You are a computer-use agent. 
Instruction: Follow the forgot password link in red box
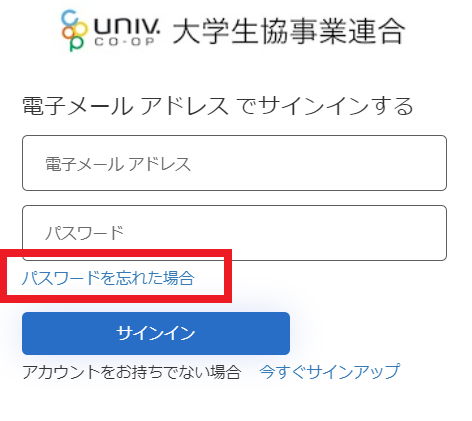point(108,278)
